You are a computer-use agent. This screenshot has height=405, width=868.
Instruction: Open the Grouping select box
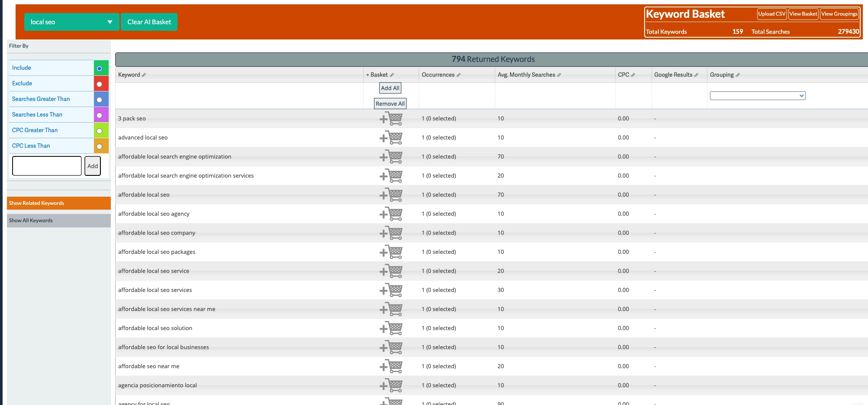pyautogui.click(x=757, y=96)
